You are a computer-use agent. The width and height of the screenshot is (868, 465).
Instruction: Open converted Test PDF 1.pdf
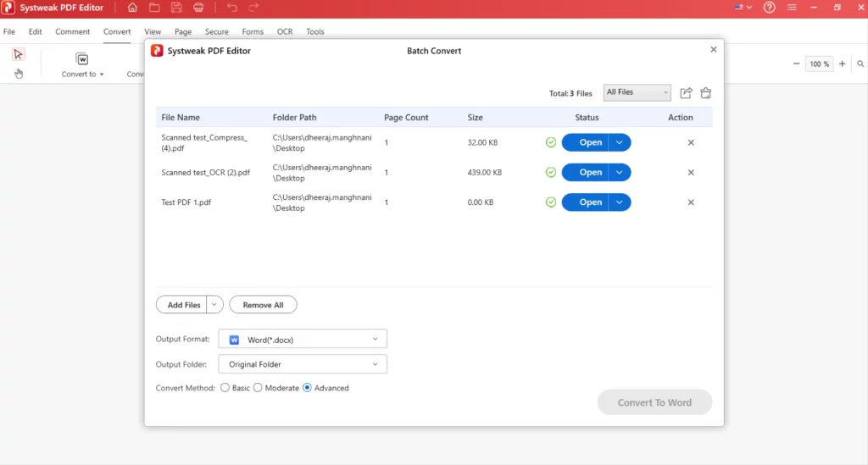[585, 202]
